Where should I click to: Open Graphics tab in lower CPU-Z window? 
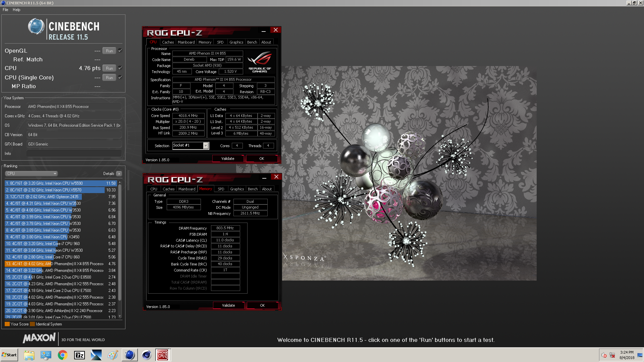tap(237, 189)
